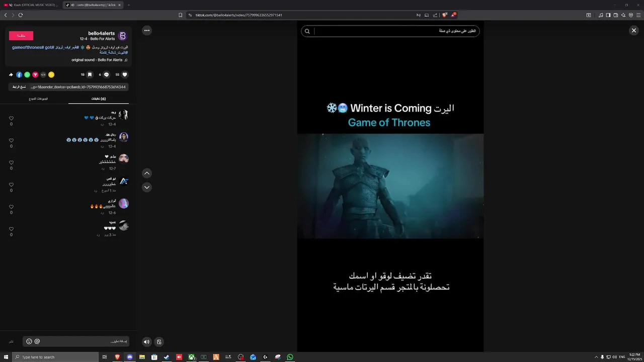Viewport: 644px width, 362px height.
Task: Like the video with the heart icon showing 55
Action: click(x=125, y=74)
